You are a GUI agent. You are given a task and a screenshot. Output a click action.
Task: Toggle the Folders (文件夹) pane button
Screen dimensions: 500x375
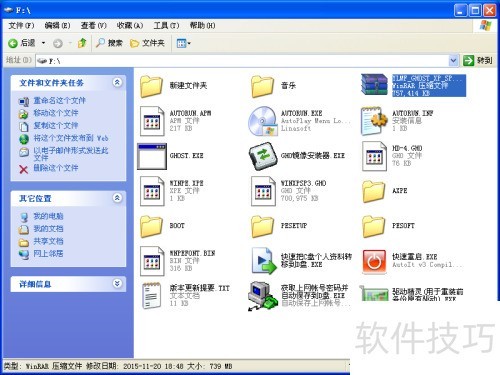point(147,43)
